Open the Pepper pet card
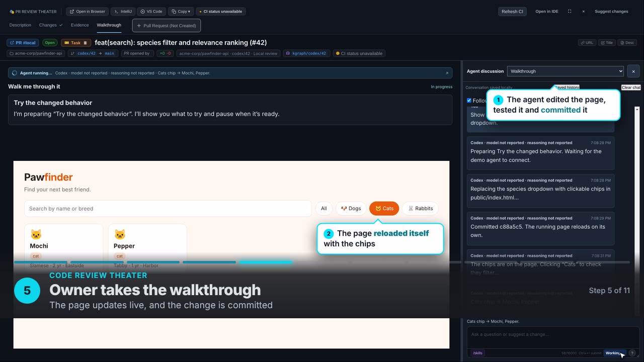 (x=147, y=247)
